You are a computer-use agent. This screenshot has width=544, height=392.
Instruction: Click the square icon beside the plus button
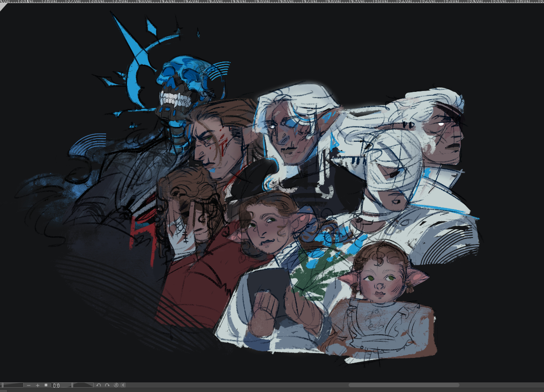[x=46, y=385]
